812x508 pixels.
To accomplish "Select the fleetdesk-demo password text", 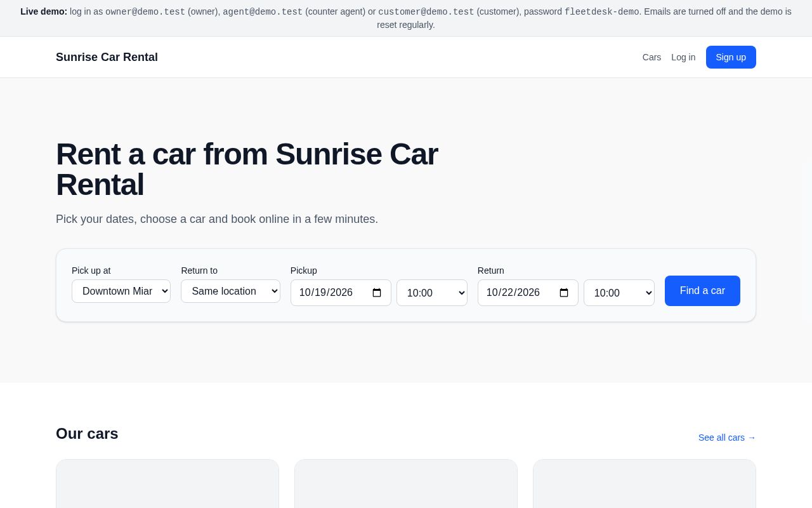I will pos(602,11).
